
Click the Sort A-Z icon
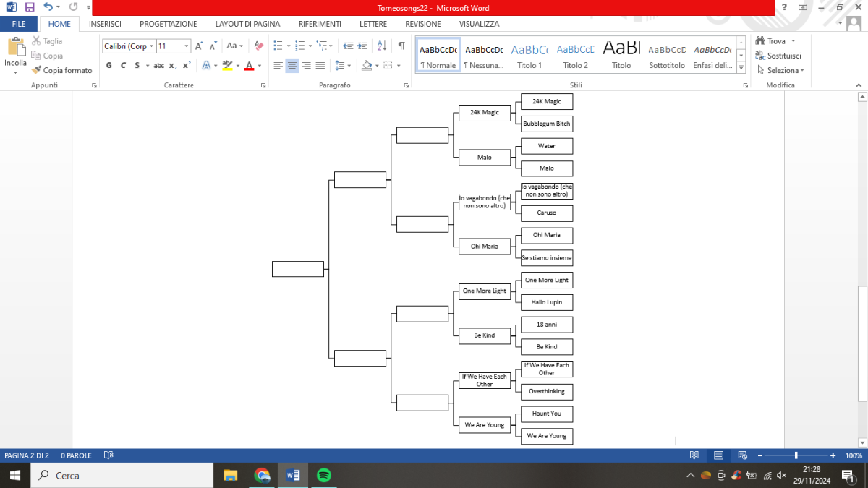(x=383, y=46)
